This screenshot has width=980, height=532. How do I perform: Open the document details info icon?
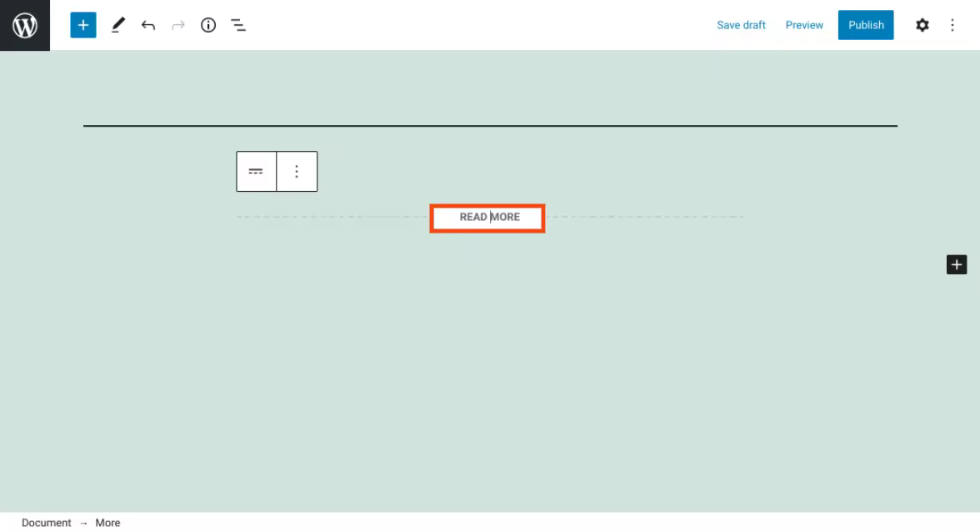point(208,25)
